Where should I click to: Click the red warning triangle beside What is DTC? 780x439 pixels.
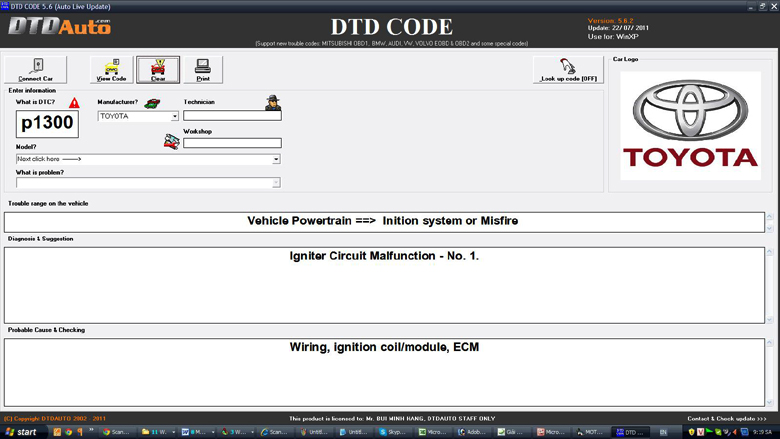tap(74, 103)
